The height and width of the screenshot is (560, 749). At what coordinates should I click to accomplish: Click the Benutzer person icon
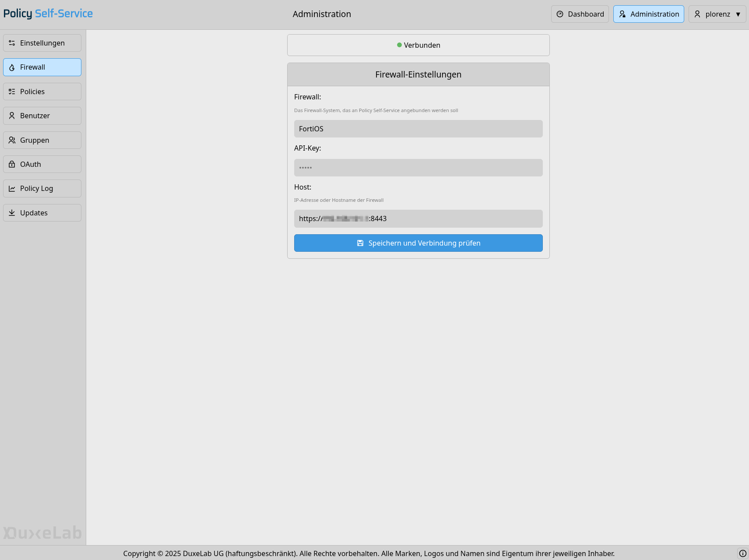(12, 116)
